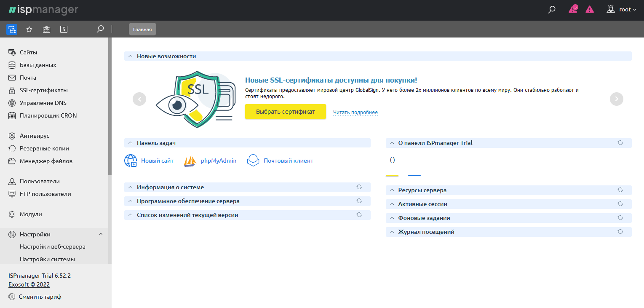Open the toolbar icon showing number 5

pos(64,29)
